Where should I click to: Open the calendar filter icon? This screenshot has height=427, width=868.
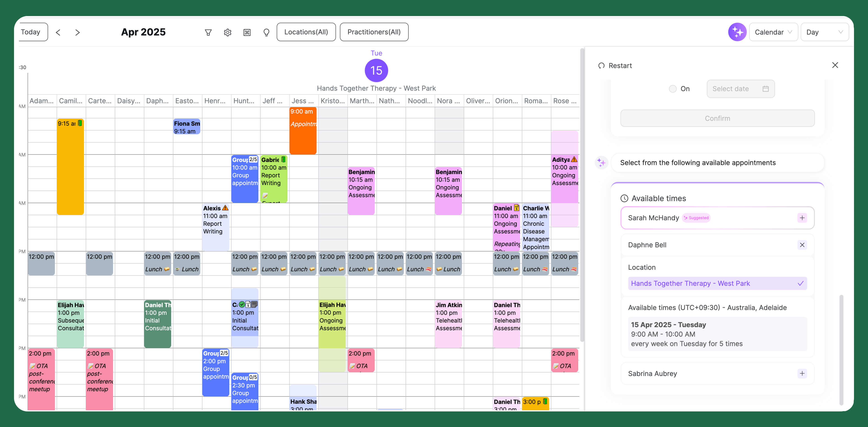click(x=208, y=32)
